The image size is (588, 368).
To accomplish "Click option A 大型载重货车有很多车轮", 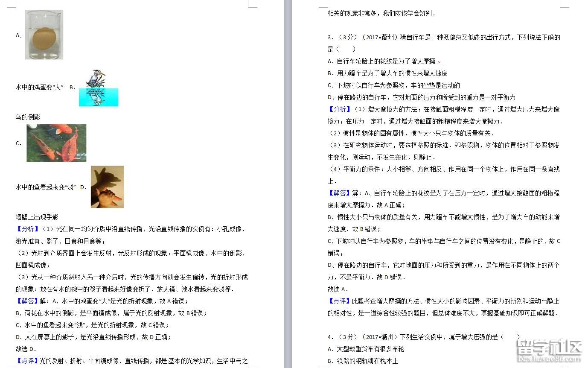I will click(x=366, y=349).
